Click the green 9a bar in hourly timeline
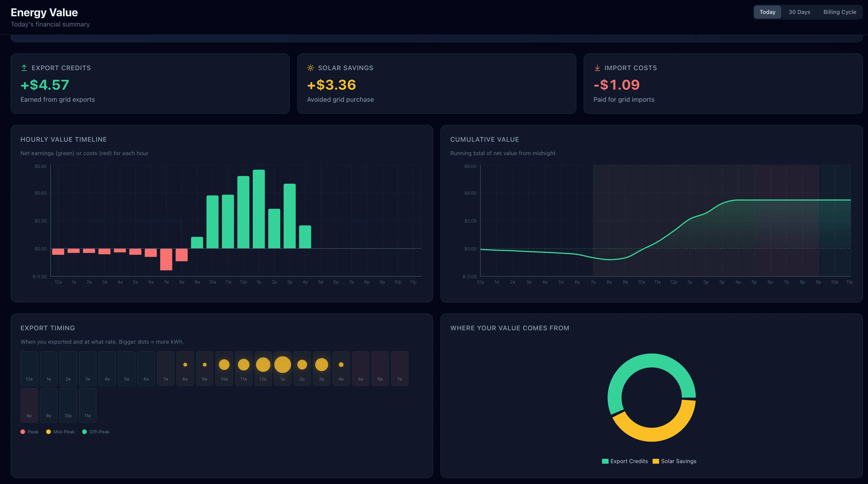 (197, 243)
